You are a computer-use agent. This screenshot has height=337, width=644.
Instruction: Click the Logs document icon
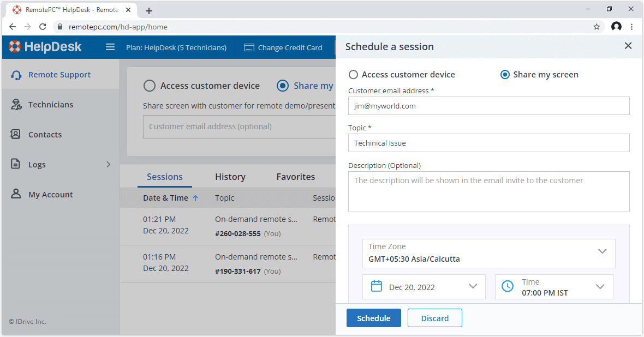(15, 164)
